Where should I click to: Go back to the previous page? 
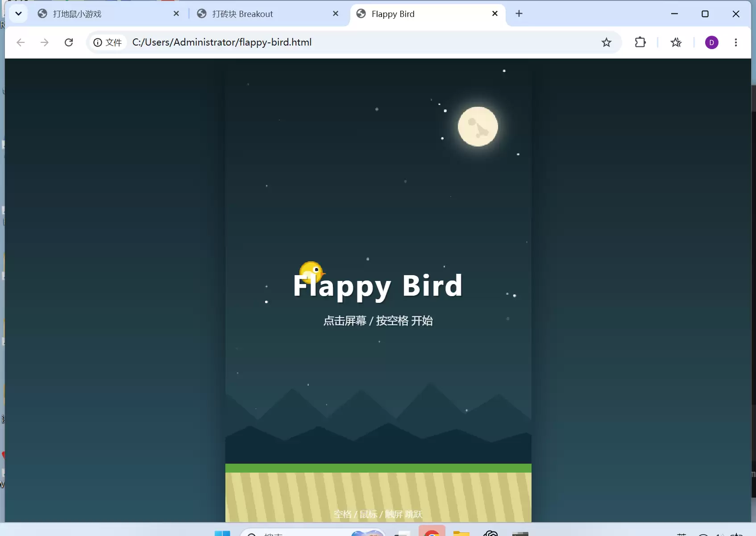click(x=21, y=42)
